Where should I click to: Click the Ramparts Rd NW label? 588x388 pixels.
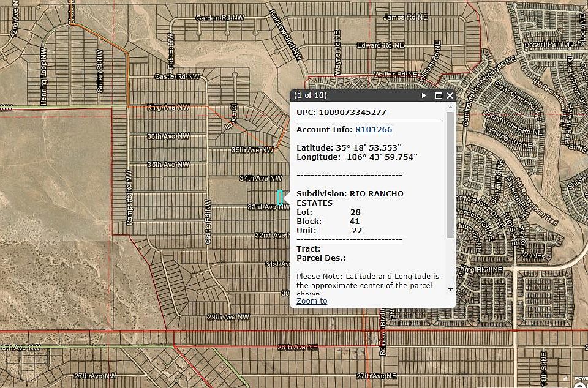129,198
